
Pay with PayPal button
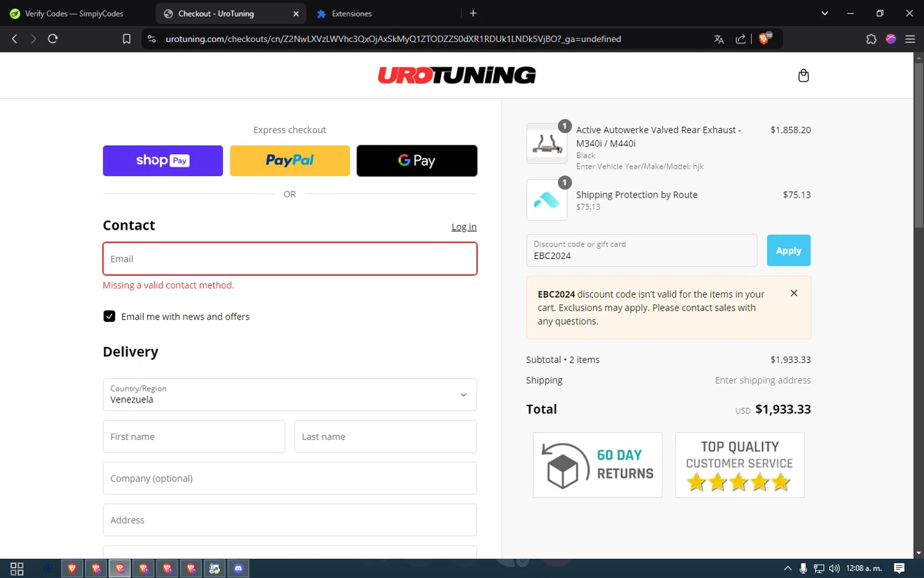290,161
